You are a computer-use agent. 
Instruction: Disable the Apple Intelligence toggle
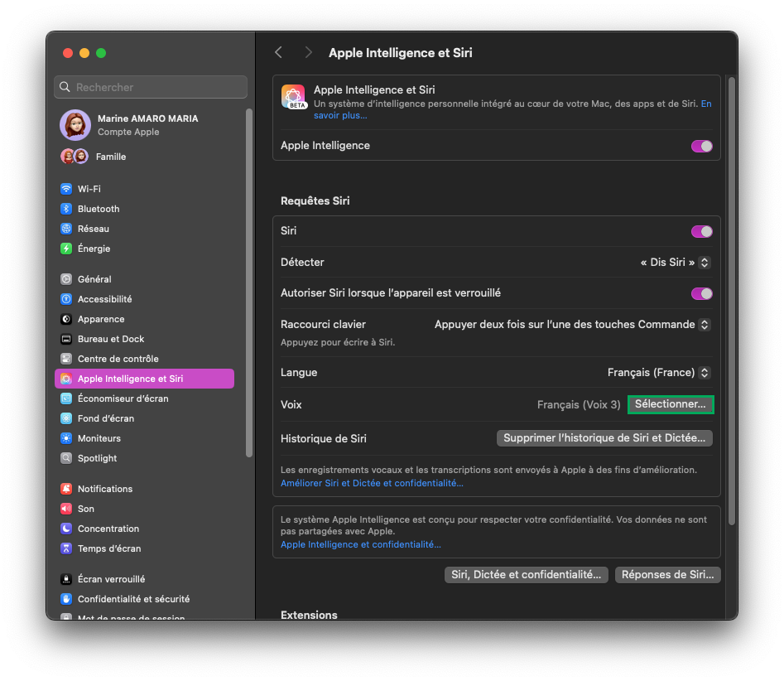point(701,146)
